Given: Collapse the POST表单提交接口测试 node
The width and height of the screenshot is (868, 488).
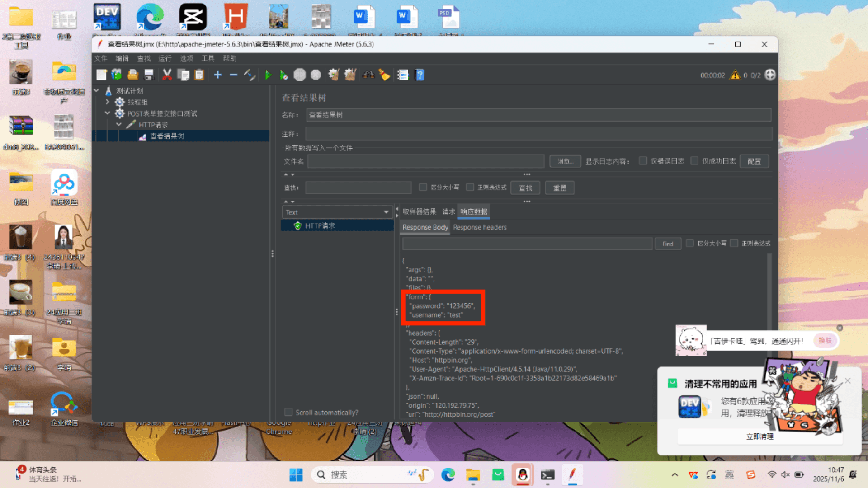Looking at the screenshot, I should (108, 113).
